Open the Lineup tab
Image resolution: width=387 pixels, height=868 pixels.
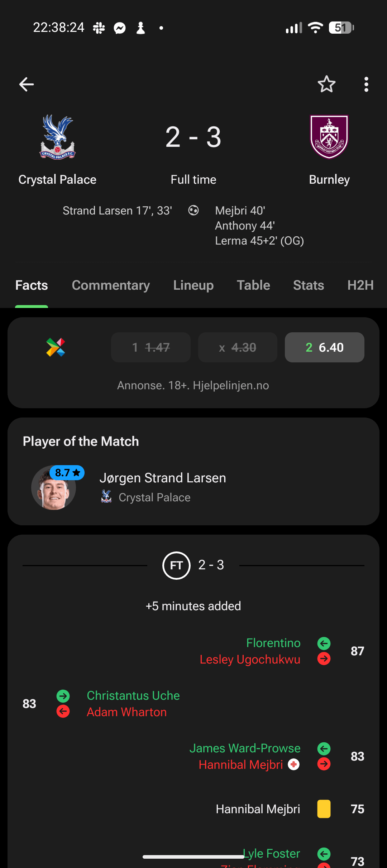click(193, 285)
